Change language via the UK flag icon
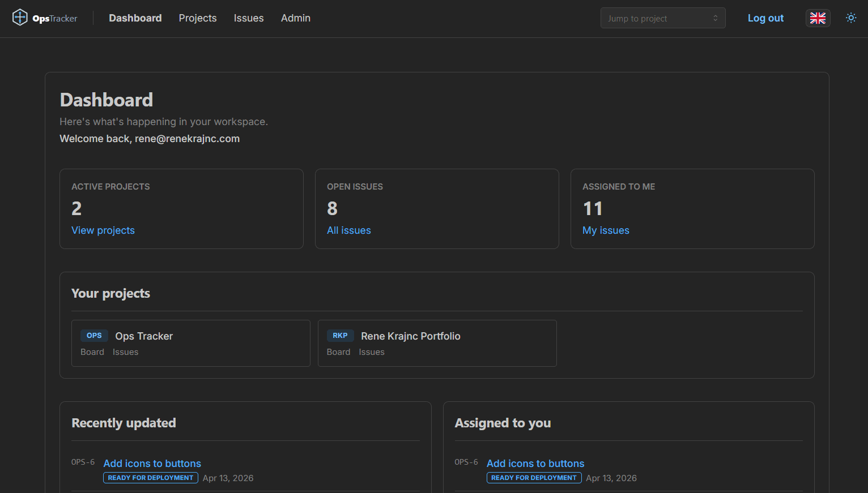The height and width of the screenshot is (493, 868). tap(818, 18)
